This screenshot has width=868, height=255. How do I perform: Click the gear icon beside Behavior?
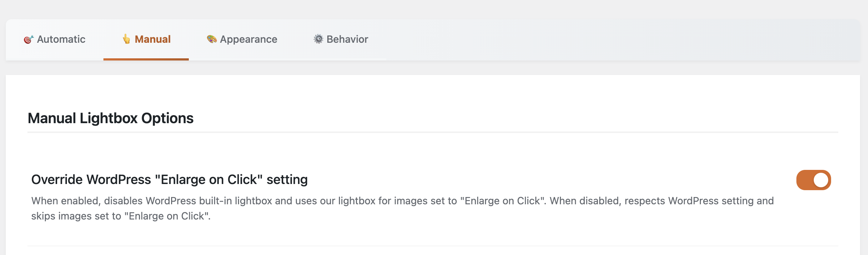pos(318,39)
